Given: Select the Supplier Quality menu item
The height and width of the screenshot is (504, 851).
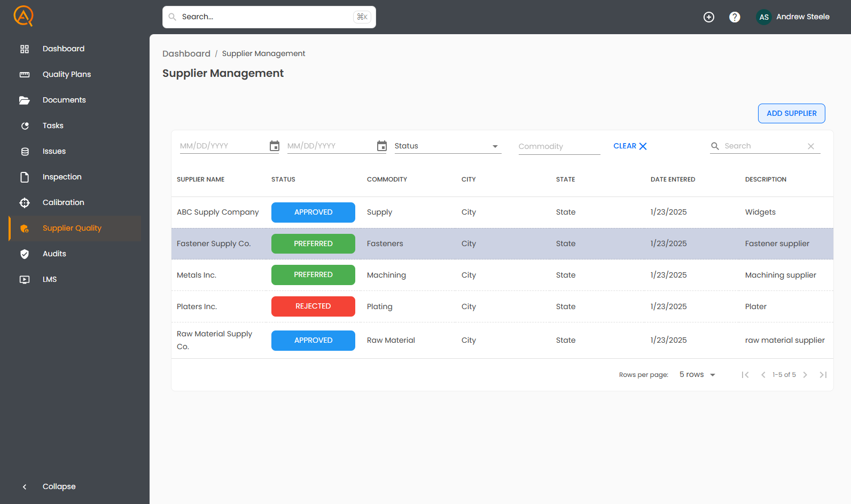Looking at the screenshot, I should tap(75, 229).
